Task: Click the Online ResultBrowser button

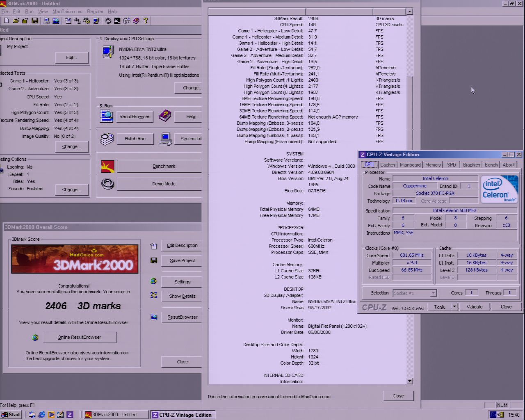Action: tap(79, 337)
